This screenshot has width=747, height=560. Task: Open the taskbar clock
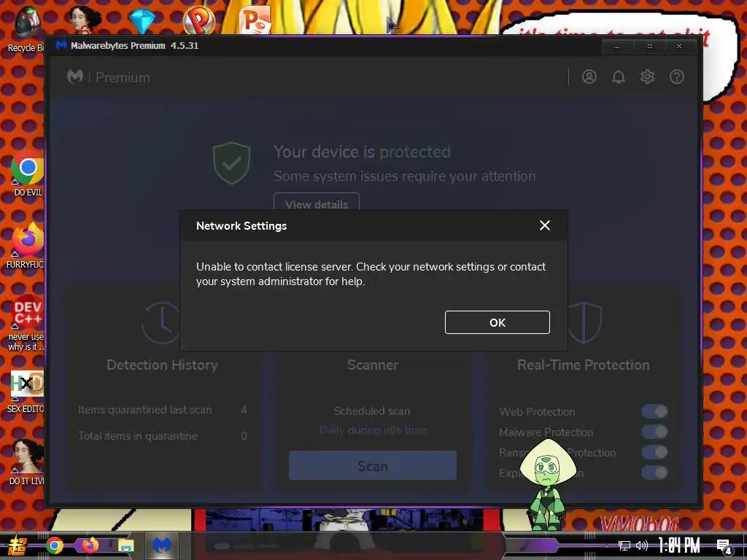coord(679,545)
